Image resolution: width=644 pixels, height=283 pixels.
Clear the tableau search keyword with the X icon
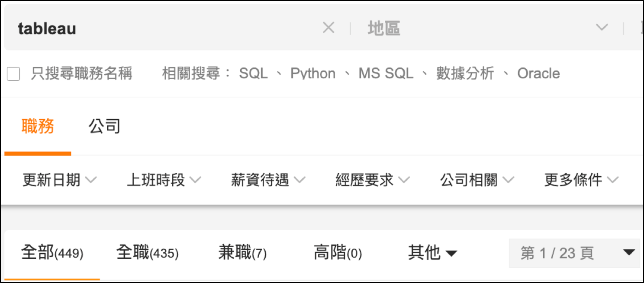328,27
